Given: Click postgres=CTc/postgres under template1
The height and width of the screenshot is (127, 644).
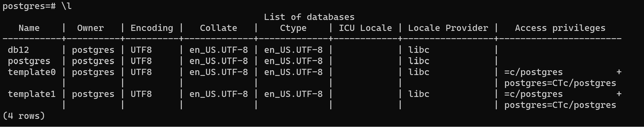Looking at the screenshot, I should pyautogui.click(x=560, y=105).
